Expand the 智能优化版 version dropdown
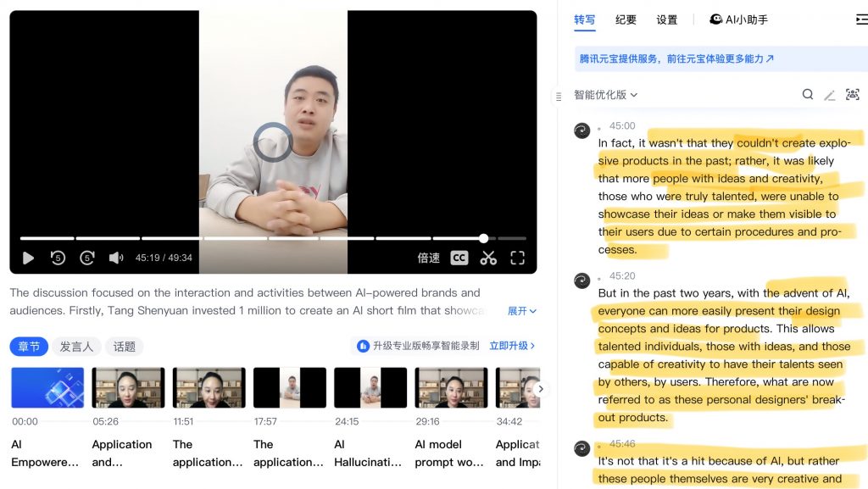The height and width of the screenshot is (489, 868). pyautogui.click(x=605, y=95)
